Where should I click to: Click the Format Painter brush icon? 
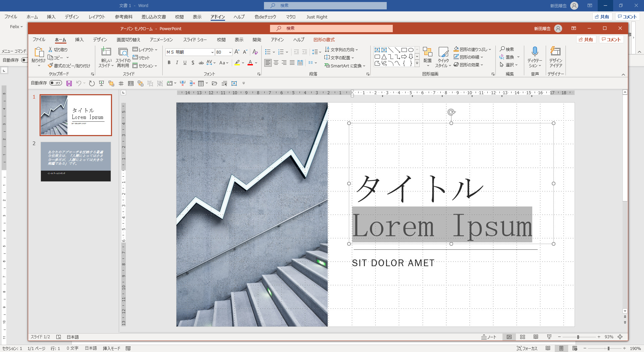(x=50, y=66)
